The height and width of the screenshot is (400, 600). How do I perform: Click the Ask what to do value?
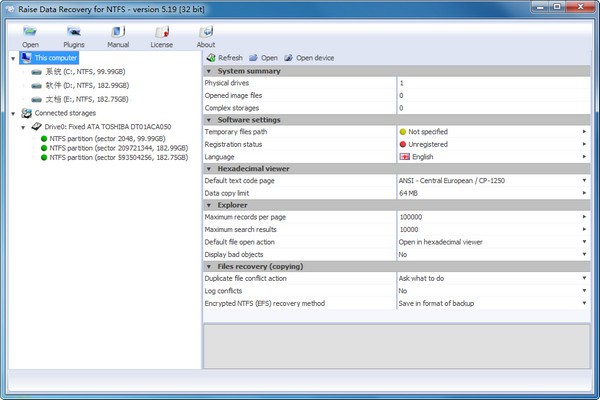click(421, 278)
